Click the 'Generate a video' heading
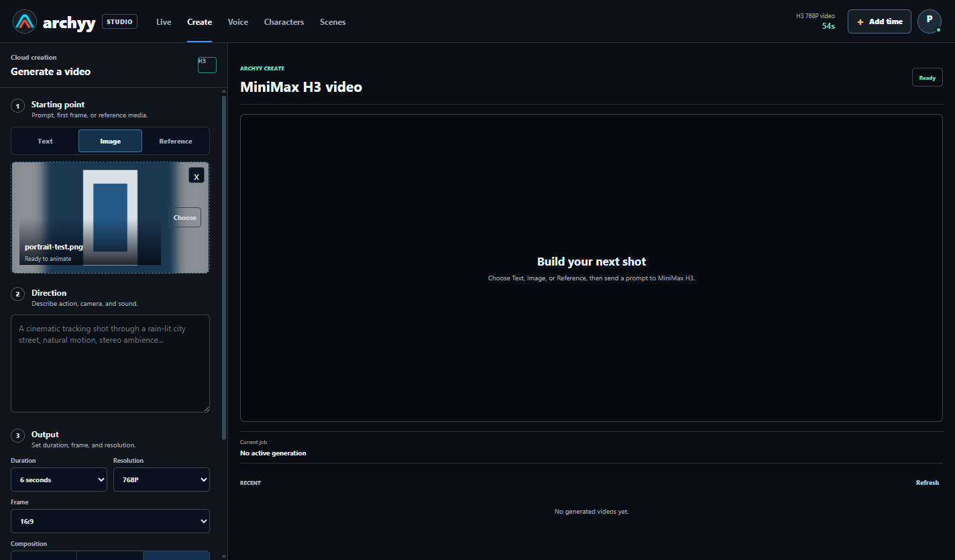 (50, 72)
